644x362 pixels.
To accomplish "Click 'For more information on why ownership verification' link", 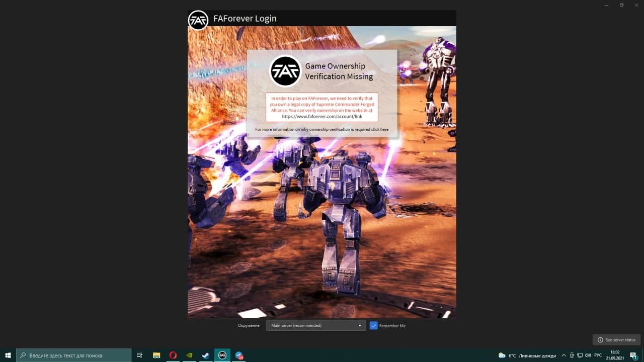I will pyautogui.click(x=321, y=129).
